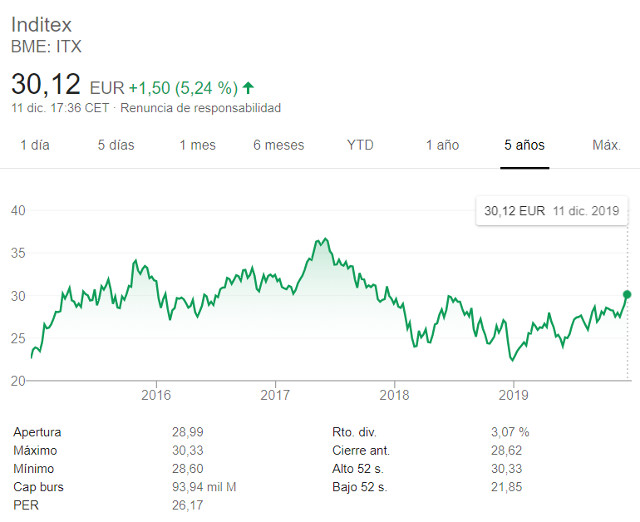Select the 1 día time range tab

[35, 145]
